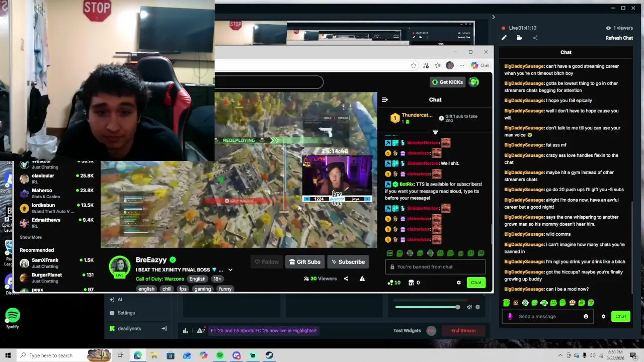The height and width of the screenshot is (362, 644).
Task: Open browser three-dot menu
Action: 461,65
